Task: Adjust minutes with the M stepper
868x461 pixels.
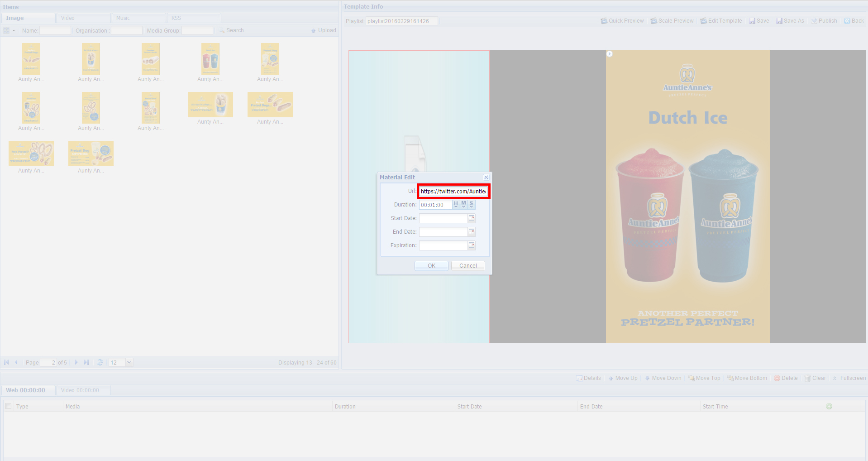Action: 463,205
